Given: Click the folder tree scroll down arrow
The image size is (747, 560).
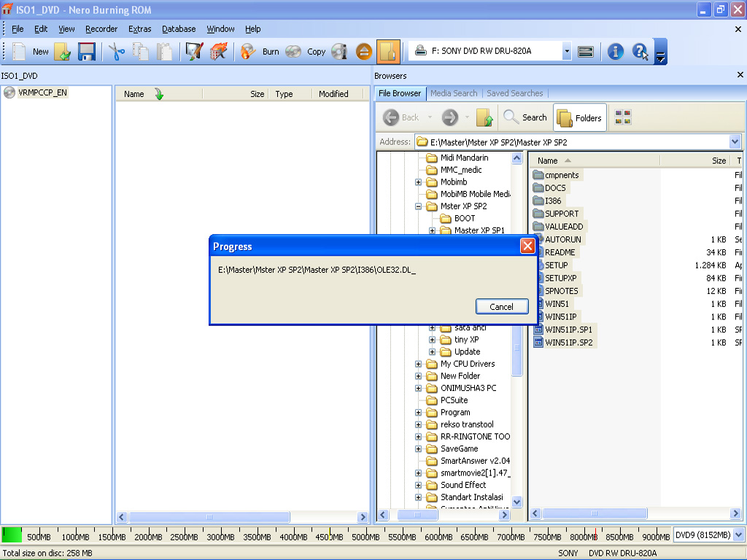Looking at the screenshot, I should point(516,502).
